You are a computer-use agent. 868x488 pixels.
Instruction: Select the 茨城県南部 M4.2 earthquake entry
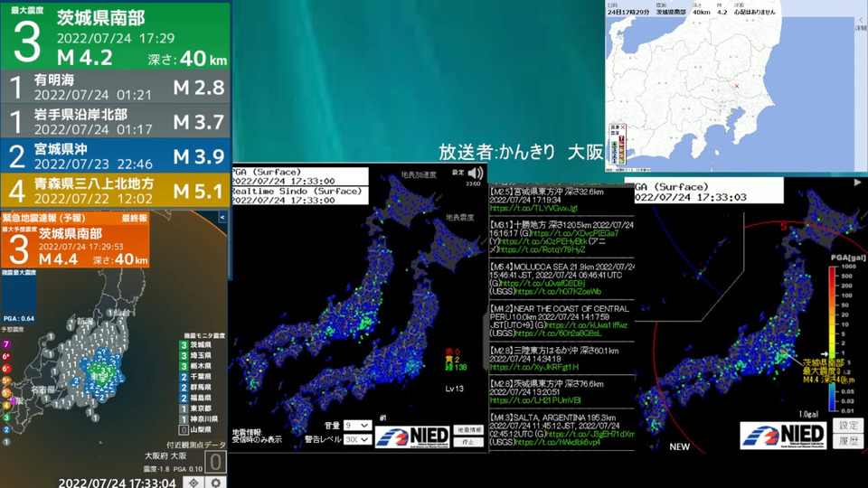click(115, 35)
